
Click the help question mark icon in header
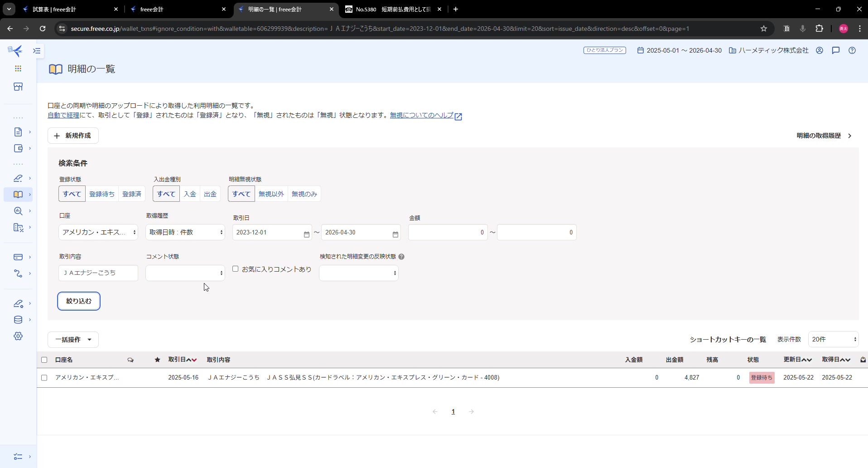[x=852, y=50]
